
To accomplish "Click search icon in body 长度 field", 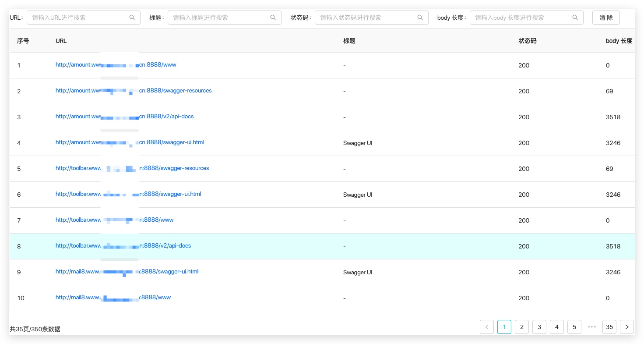I will click(575, 18).
